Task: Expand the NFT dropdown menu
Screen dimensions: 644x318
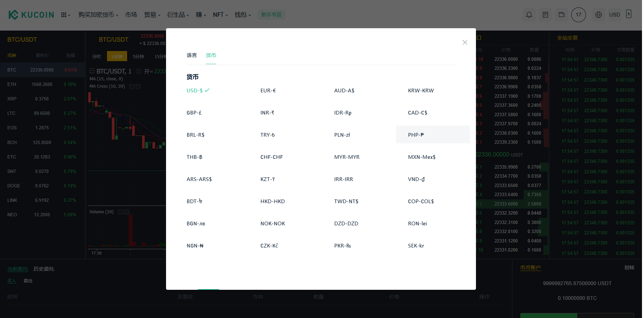Action: point(220,15)
